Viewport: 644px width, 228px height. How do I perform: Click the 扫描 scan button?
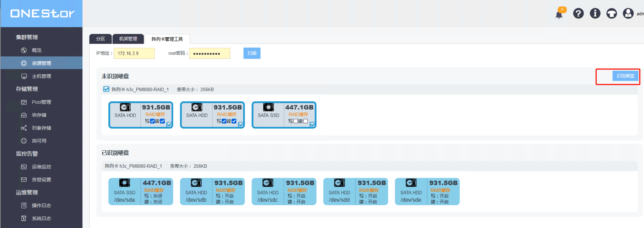tap(252, 53)
